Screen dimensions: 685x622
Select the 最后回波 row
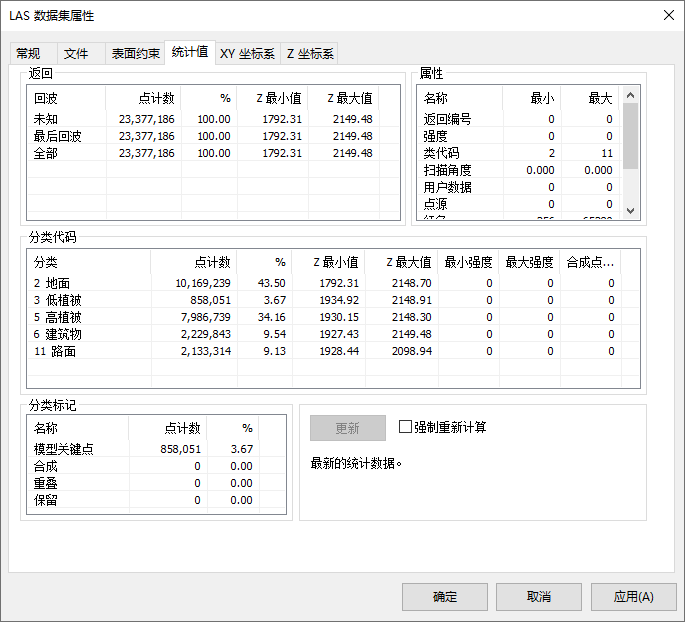tap(213, 136)
